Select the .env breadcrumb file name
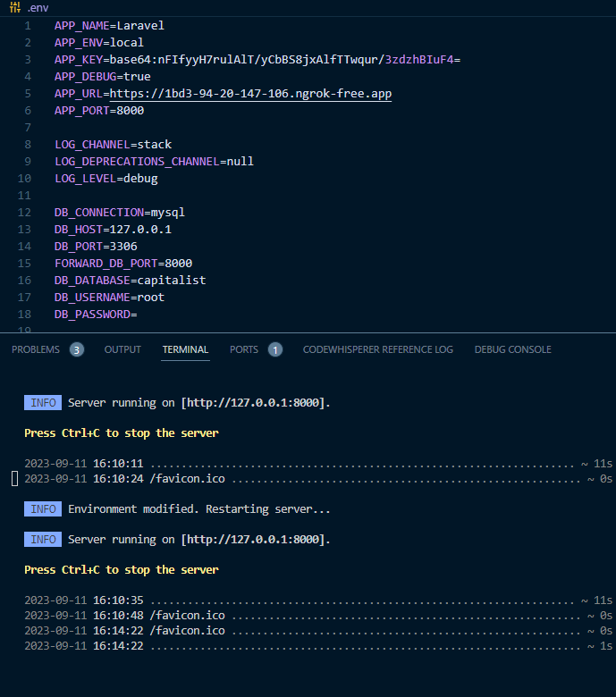 [38, 8]
